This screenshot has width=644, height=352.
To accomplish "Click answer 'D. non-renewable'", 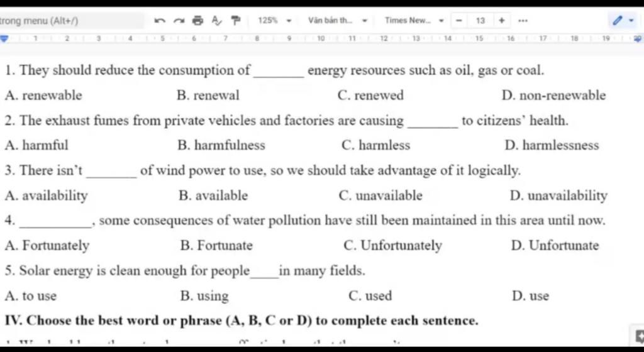I will [553, 96].
